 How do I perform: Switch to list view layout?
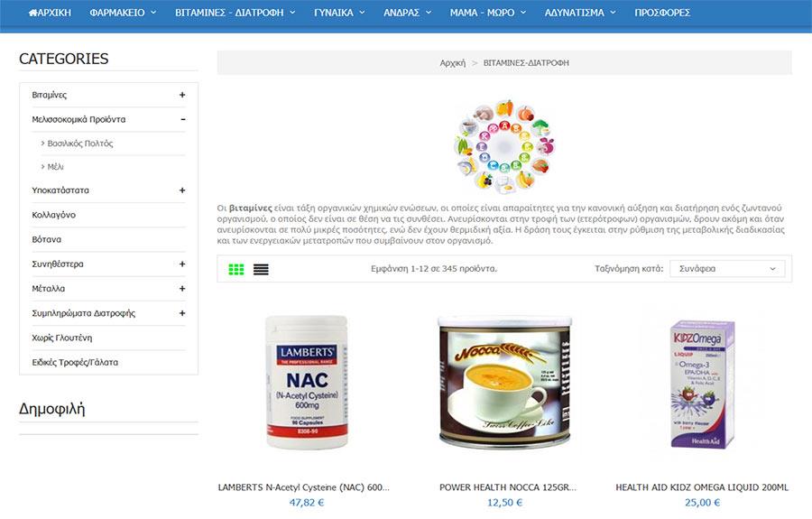261,269
